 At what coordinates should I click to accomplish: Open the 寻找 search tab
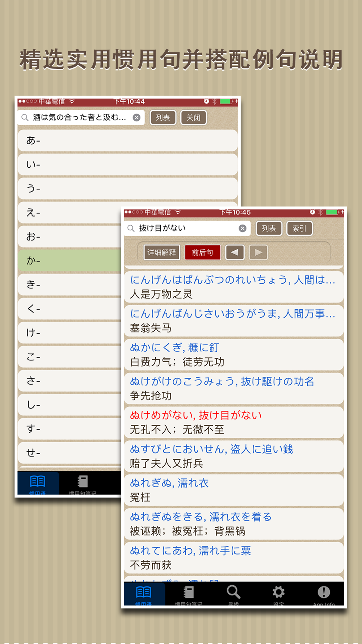point(233,594)
